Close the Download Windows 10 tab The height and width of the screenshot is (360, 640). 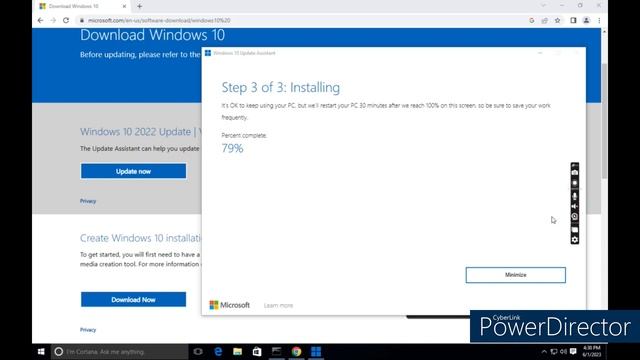click(x=124, y=6)
